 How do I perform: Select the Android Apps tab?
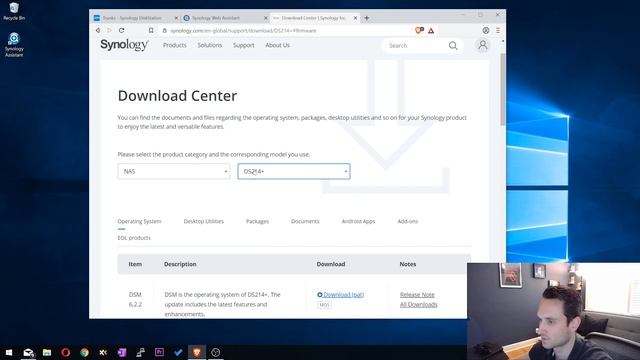(x=358, y=221)
